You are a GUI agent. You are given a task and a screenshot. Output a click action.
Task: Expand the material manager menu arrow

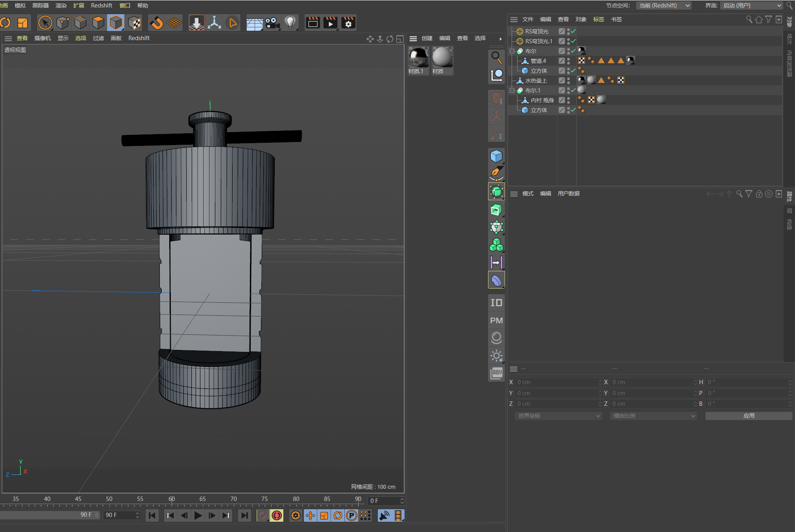tap(501, 39)
